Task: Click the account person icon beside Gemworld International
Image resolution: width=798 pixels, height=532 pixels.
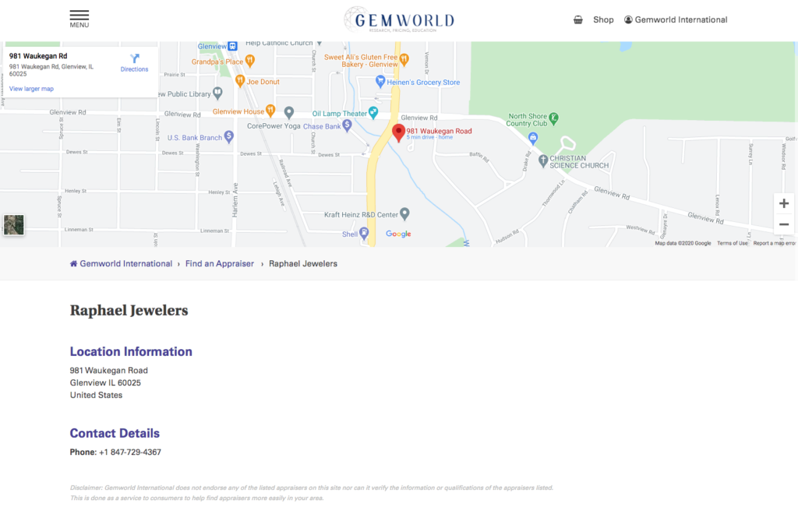Action: (x=627, y=19)
